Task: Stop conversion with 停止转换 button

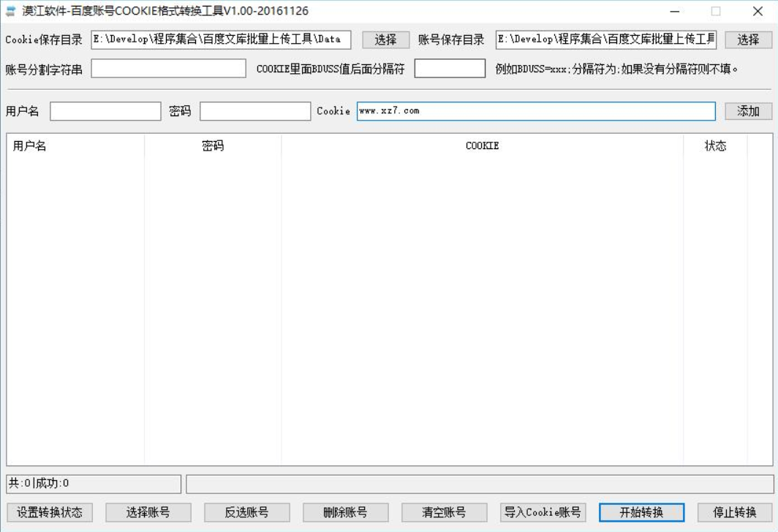Action: [x=735, y=512]
